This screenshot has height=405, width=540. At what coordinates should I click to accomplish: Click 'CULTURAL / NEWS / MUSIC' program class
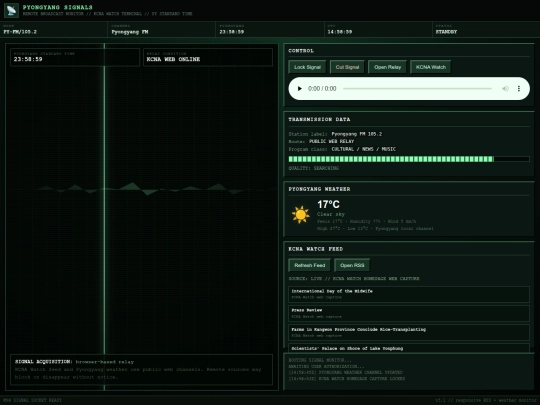pyautogui.click(x=363, y=149)
